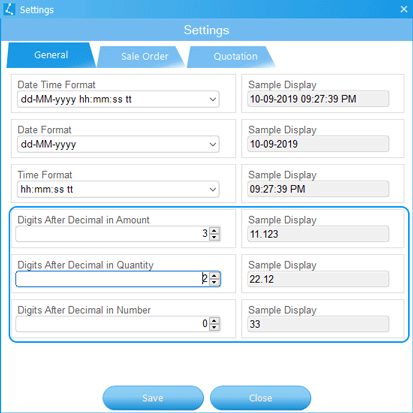The height and width of the screenshot is (413, 413).
Task: Click the Save button
Action: point(153,398)
